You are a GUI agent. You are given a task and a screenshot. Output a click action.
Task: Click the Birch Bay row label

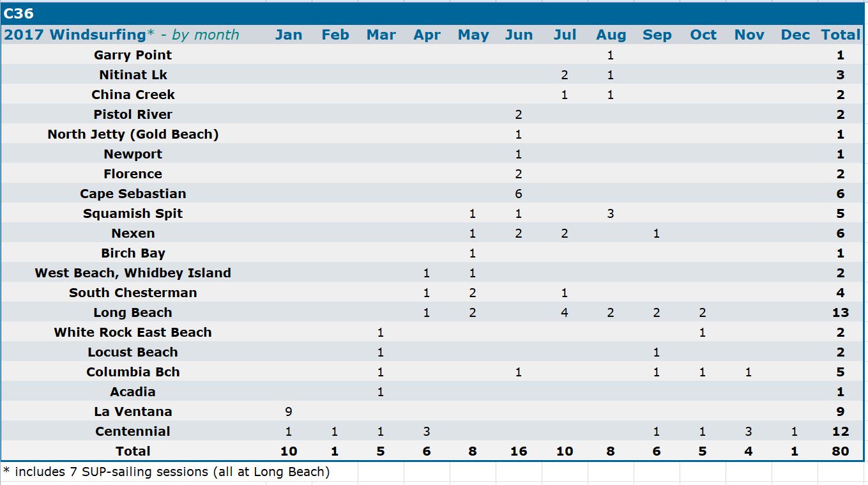133,253
